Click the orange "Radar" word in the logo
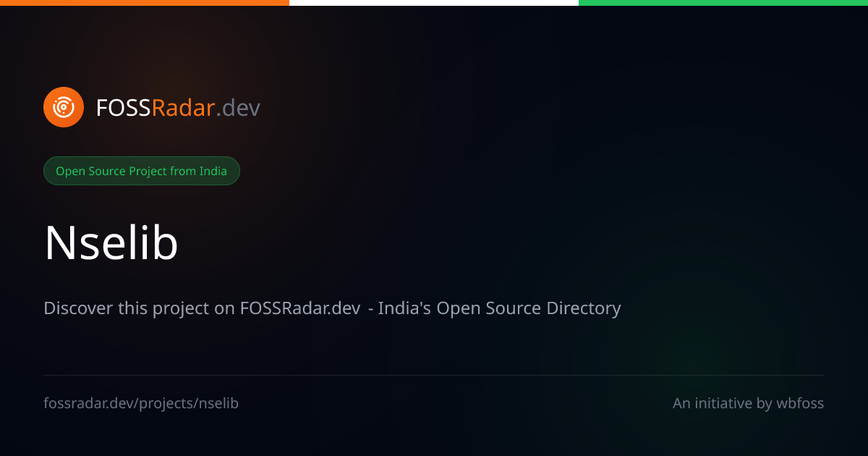868x456 pixels. [183, 108]
